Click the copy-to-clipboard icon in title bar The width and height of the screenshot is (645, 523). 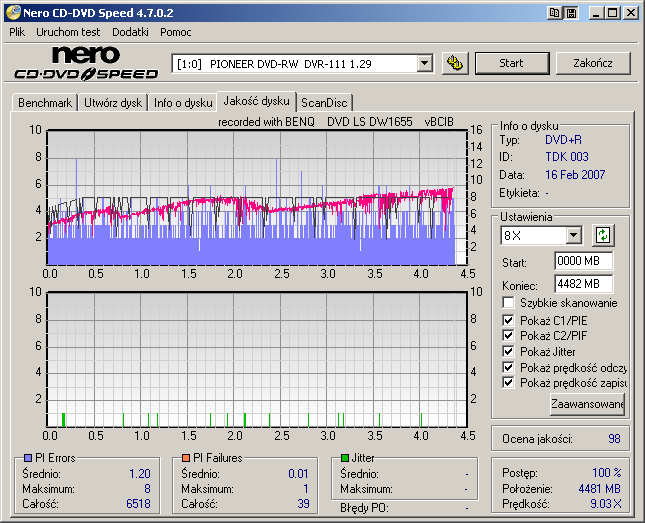click(x=554, y=13)
